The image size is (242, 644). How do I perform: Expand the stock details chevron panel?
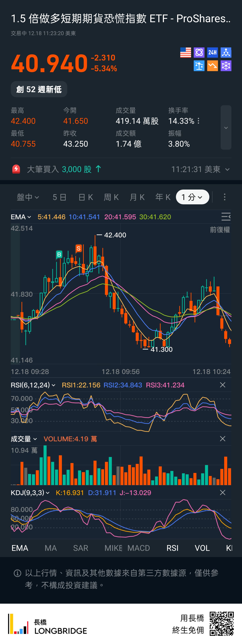pyautogui.click(x=226, y=127)
